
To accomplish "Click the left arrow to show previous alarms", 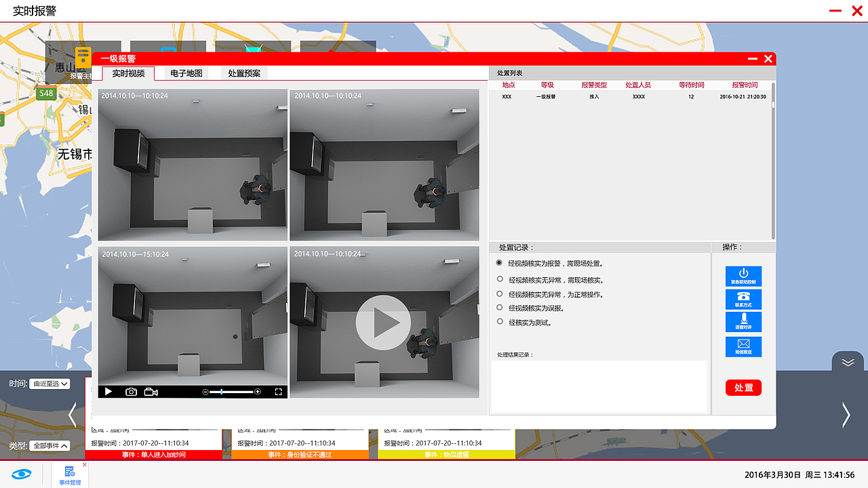I will tap(73, 415).
